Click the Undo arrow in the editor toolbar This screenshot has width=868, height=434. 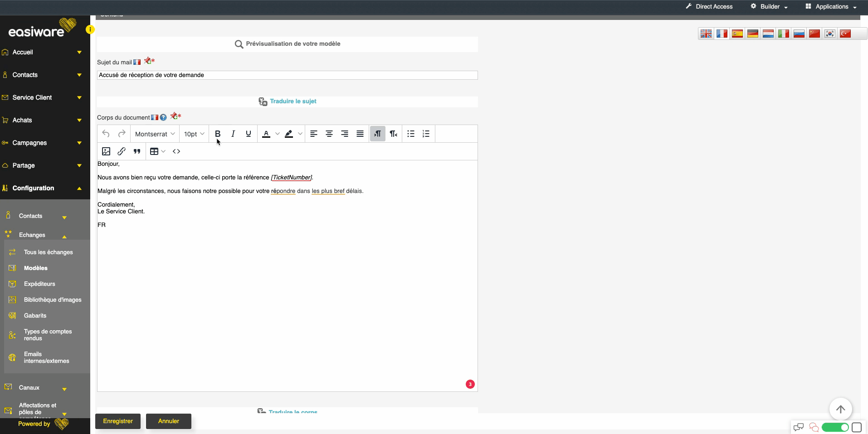(106, 134)
